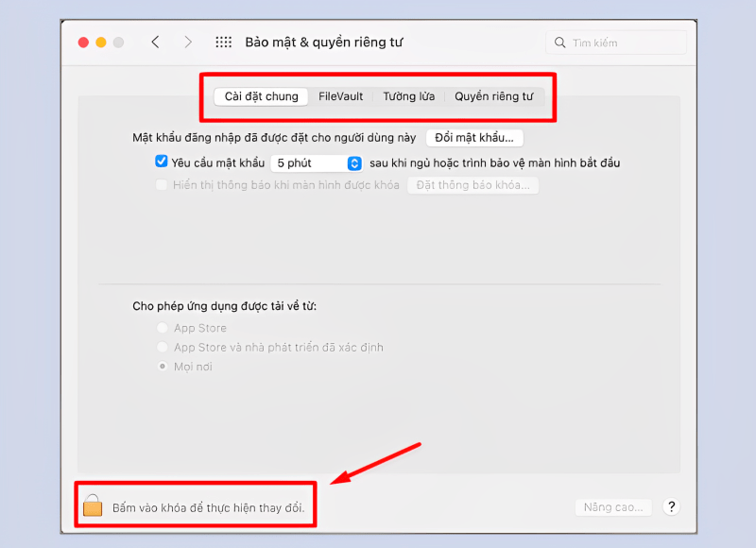
Task: Open the 5 phút delay dropdown
Action: (x=317, y=163)
